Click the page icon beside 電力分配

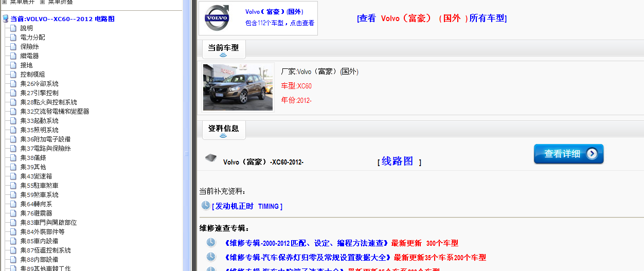[x=13, y=38]
